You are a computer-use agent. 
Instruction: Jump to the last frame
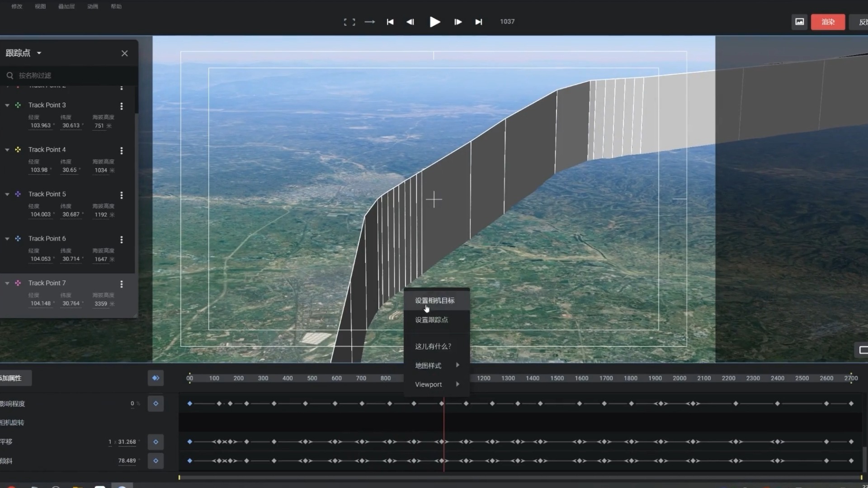coord(478,22)
